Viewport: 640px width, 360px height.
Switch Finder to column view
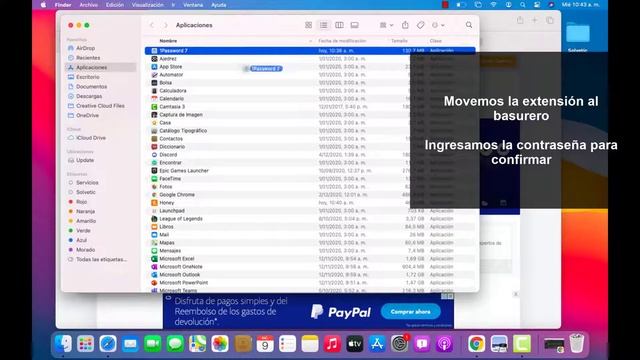[x=339, y=25]
